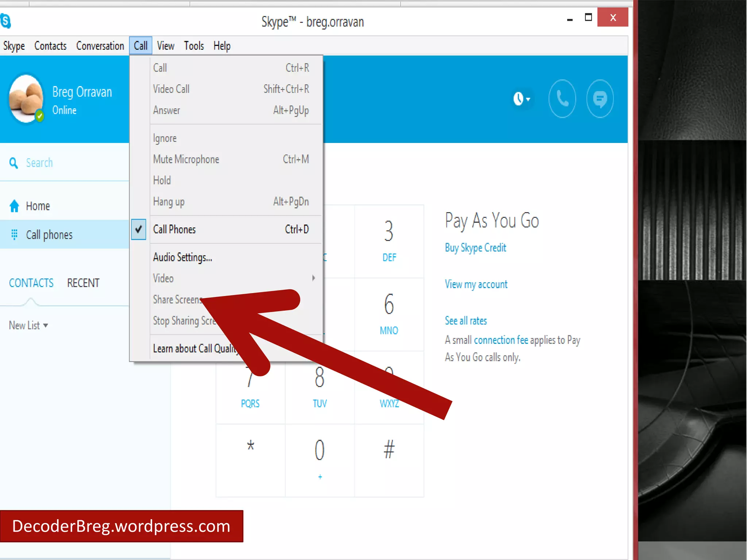Switch to the RECENT tab
Viewport: 747px width, 560px height.
pyautogui.click(x=83, y=283)
